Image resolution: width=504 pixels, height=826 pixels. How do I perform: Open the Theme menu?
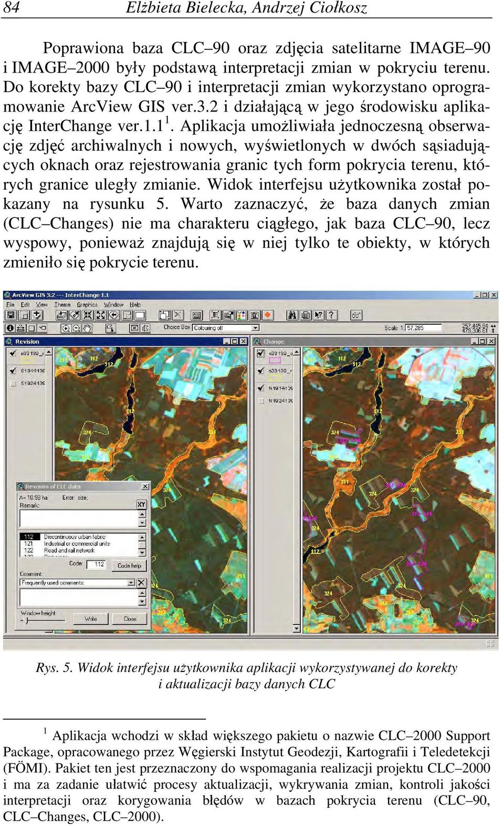tap(62, 304)
